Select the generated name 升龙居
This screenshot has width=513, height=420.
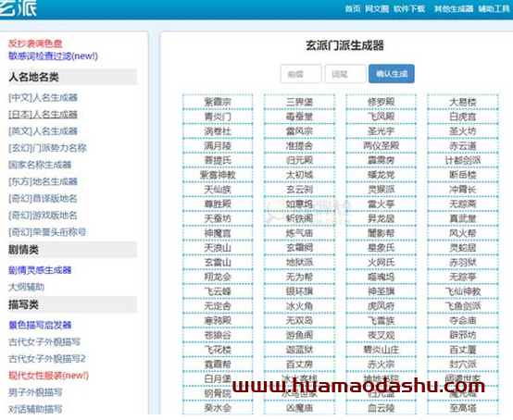(x=382, y=218)
